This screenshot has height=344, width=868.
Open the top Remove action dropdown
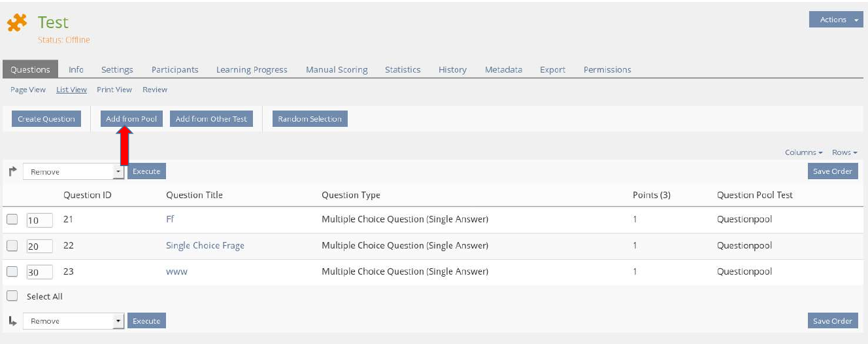tap(73, 171)
